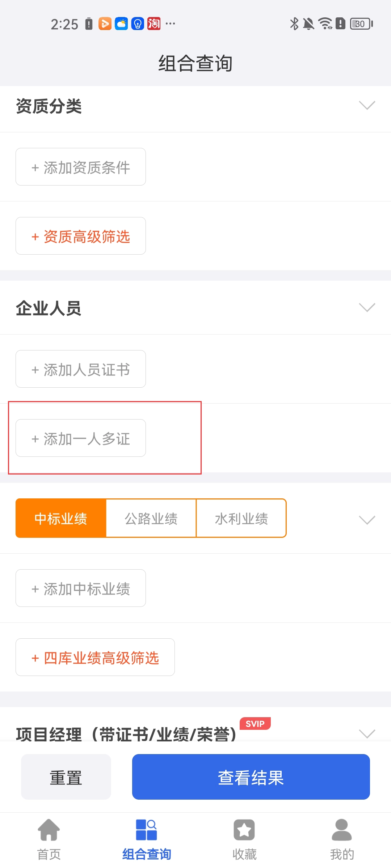
Task: Tap the Taobao icon in status bar
Action: pos(154,24)
